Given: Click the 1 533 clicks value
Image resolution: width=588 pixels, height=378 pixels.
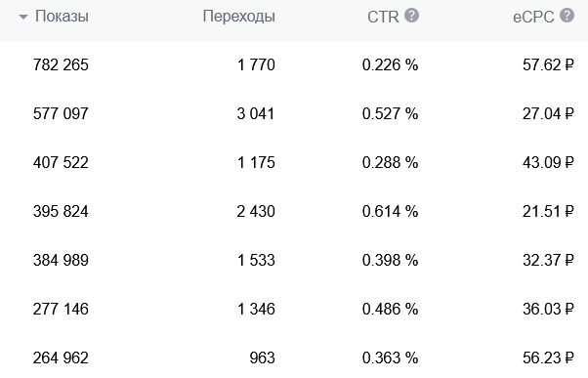Looking at the screenshot, I should 256,260.
